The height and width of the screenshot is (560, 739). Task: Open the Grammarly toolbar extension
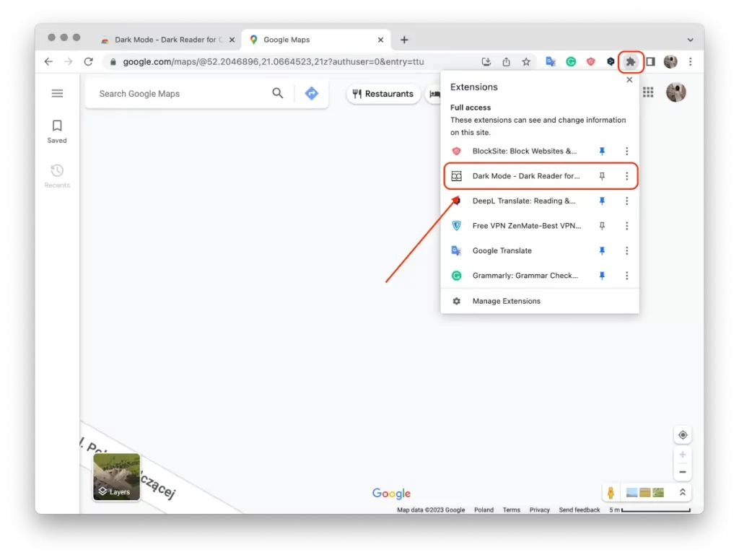571,62
